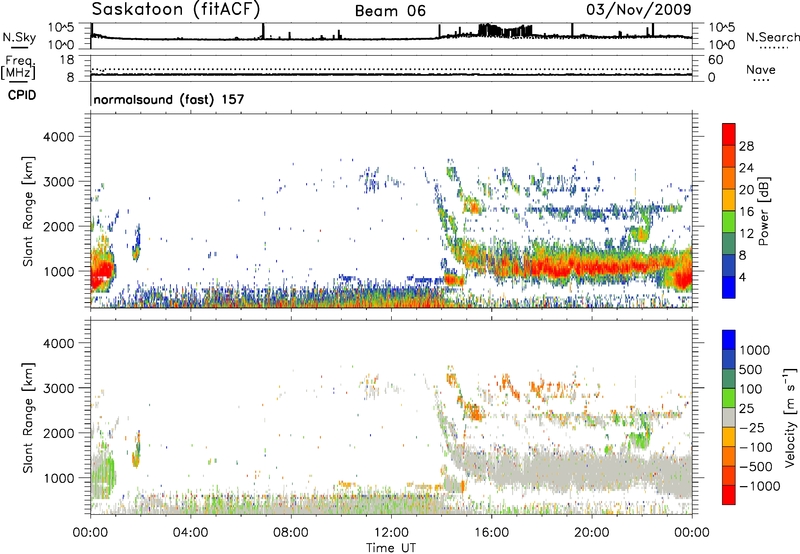Click the 'Saskatoon (fitACF)' title text
This screenshot has width=800, height=554.
pos(176,9)
